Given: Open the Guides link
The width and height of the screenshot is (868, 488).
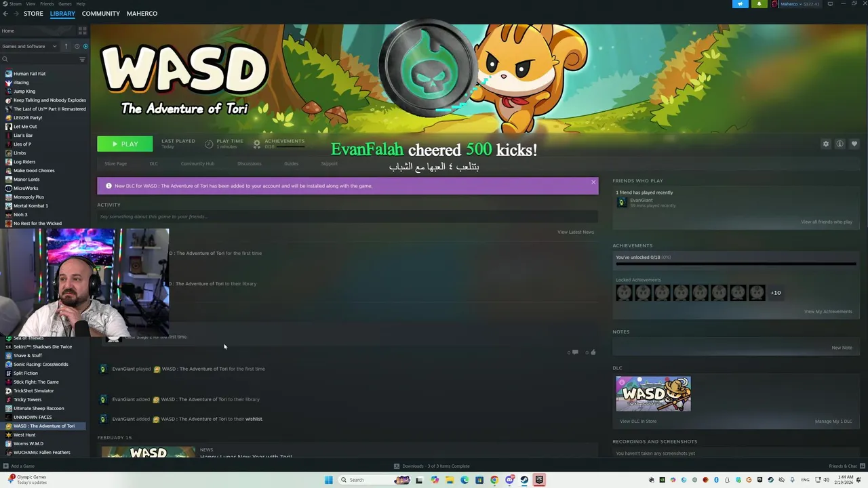Looking at the screenshot, I should point(291,164).
